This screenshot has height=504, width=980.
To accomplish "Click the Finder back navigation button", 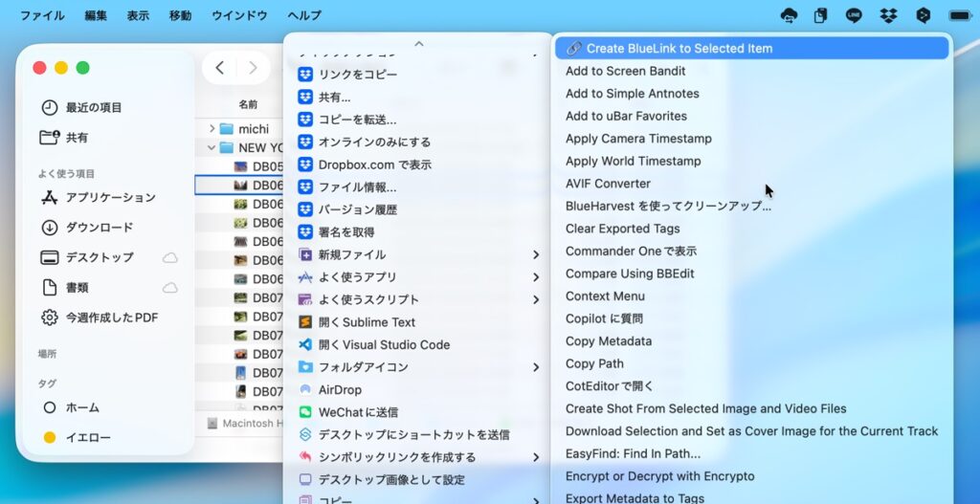I will point(220,68).
